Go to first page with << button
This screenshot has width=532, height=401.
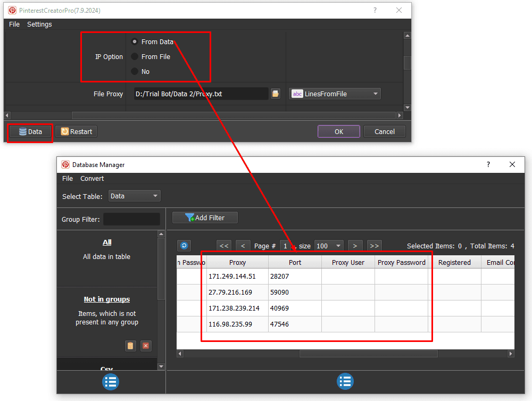[x=224, y=246]
